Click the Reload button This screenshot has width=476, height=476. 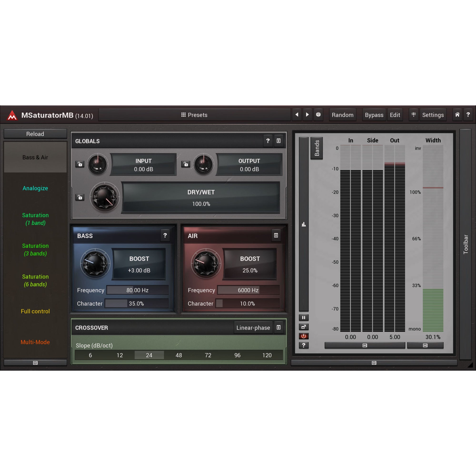tap(35, 134)
